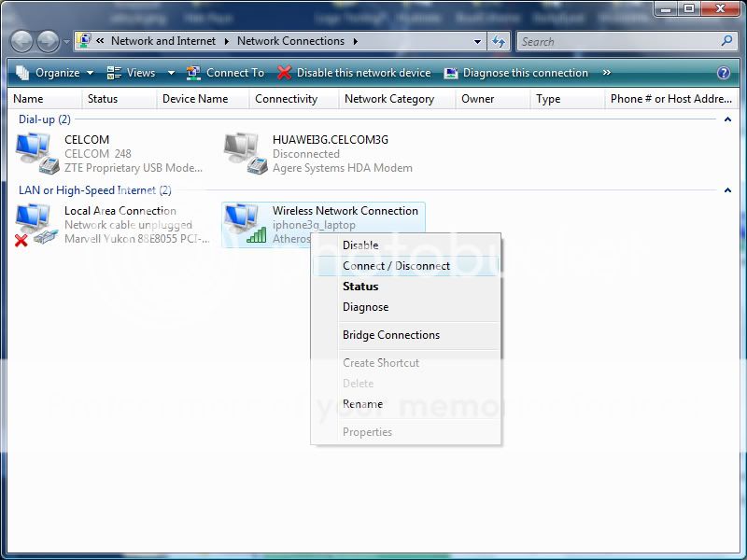Choose Disable from the context menu
The height and width of the screenshot is (560, 747).
(360, 245)
